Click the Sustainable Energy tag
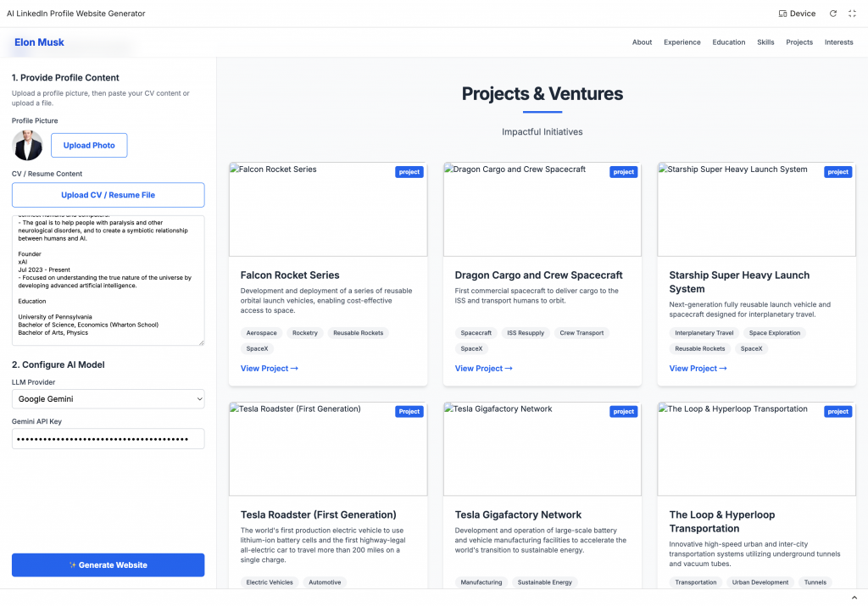The height and width of the screenshot is (606, 868). 545,582
